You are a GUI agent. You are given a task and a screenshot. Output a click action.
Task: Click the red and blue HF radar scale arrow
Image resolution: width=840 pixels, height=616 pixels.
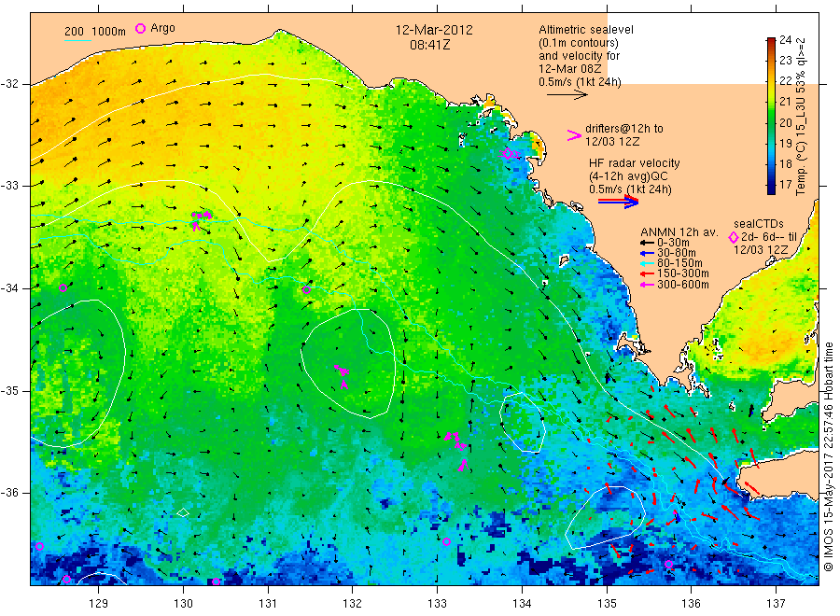(618, 202)
